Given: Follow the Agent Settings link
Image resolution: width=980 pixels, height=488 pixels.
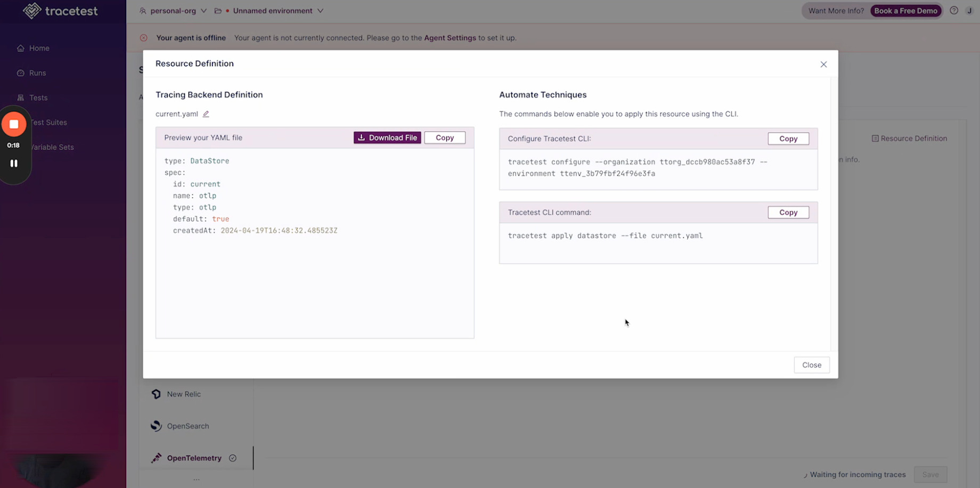Looking at the screenshot, I should (x=450, y=38).
